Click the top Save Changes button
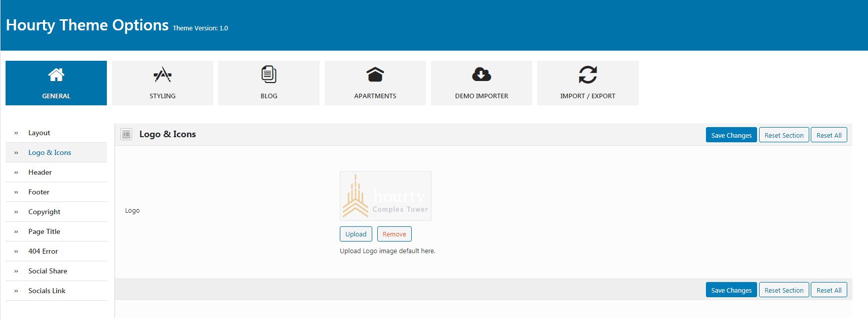The width and height of the screenshot is (868, 320). (x=731, y=135)
